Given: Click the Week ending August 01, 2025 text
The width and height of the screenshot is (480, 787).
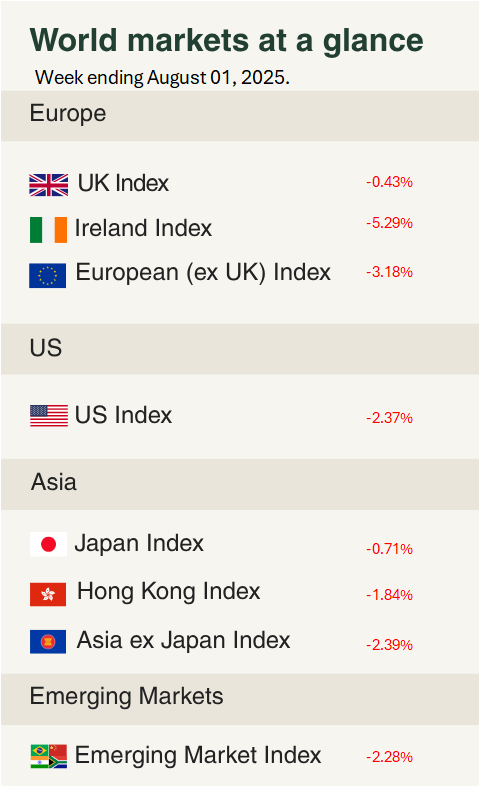Looking at the screenshot, I should 162,78.
